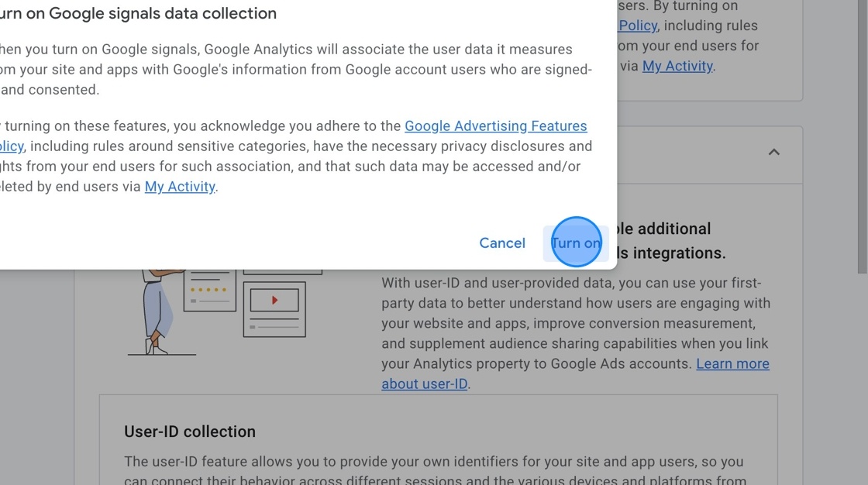
Task: Click the dialog title text
Action: point(139,13)
